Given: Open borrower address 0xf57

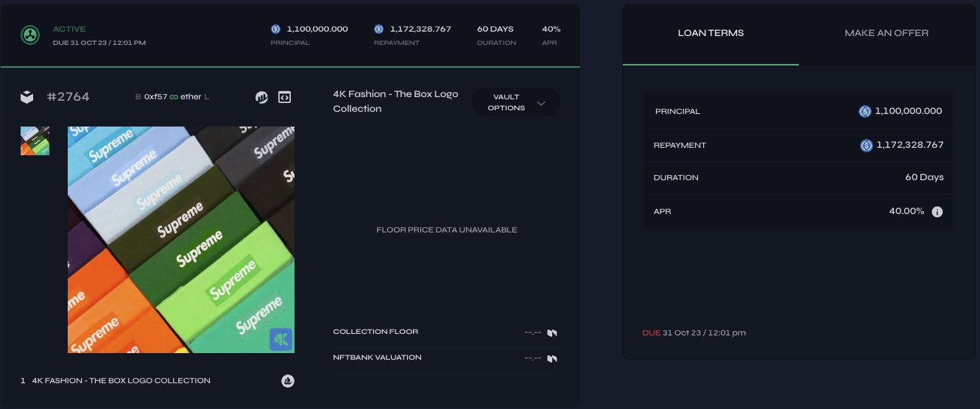Looking at the screenshot, I should [x=155, y=97].
